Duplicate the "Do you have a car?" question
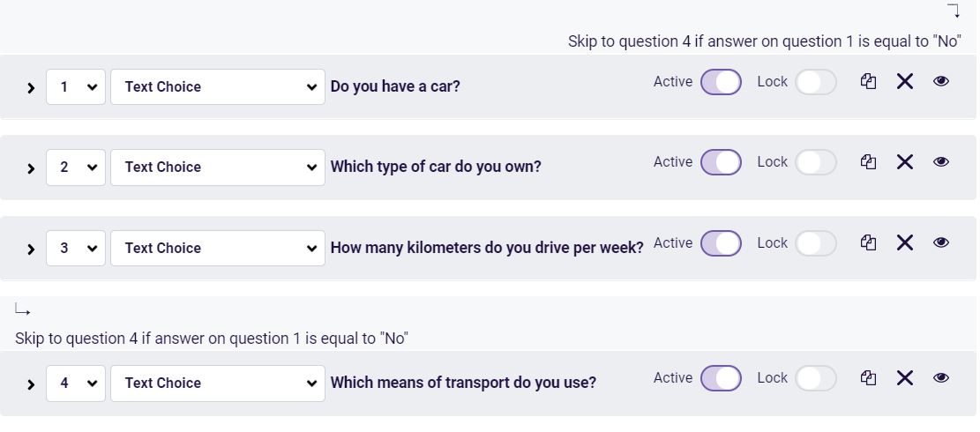Image resolution: width=980 pixels, height=432 pixels. 868,81
